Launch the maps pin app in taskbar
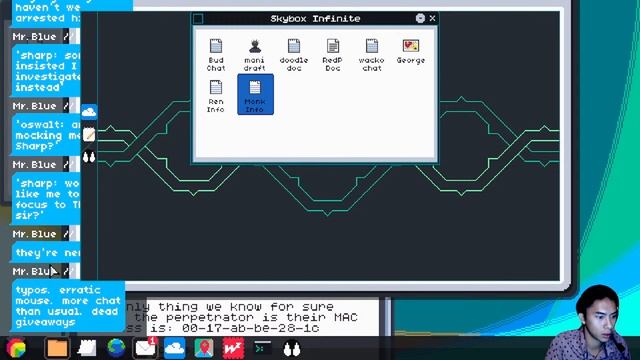The width and height of the screenshot is (640, 360). tap(204, 348)
